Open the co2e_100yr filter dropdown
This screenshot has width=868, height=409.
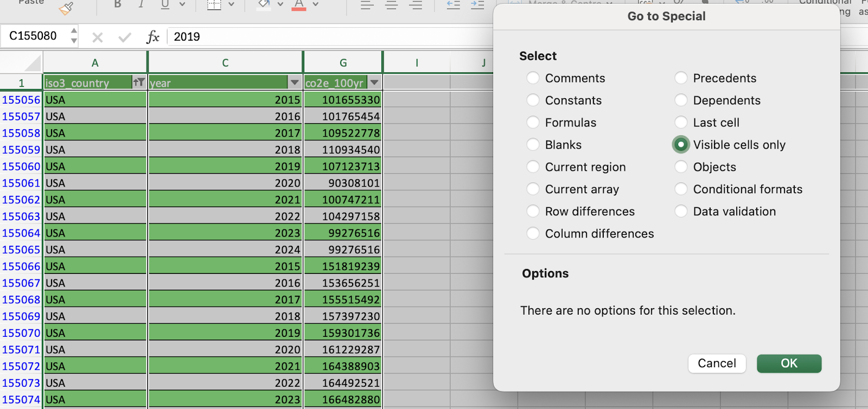[374, 82]
